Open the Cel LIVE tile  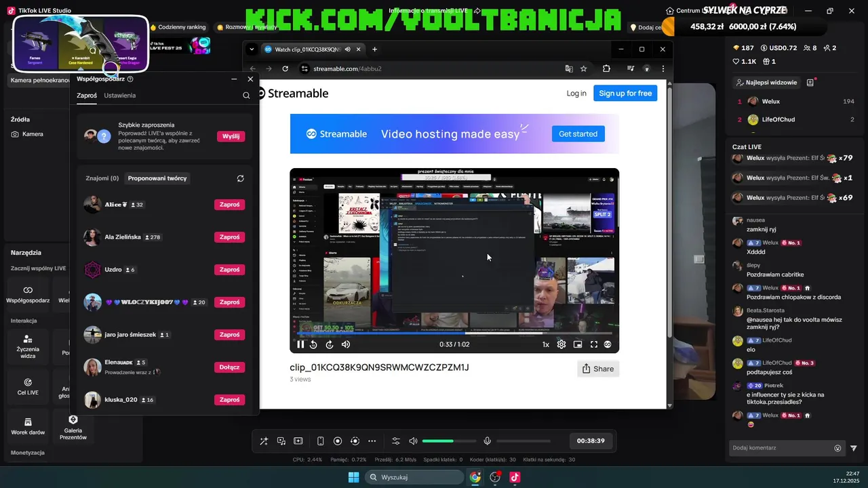click(x=28, y=386)
